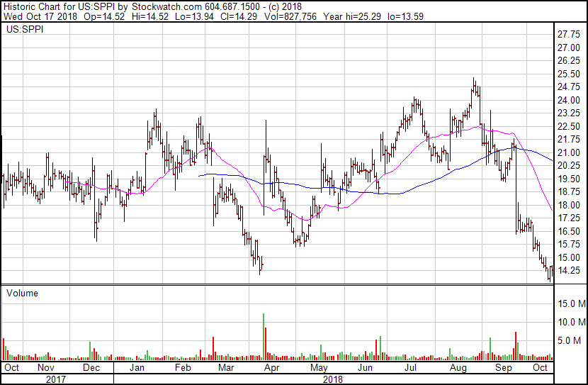Pick the Feb month marker
This screenshot has width=588, height=385.
pos(183,368)
